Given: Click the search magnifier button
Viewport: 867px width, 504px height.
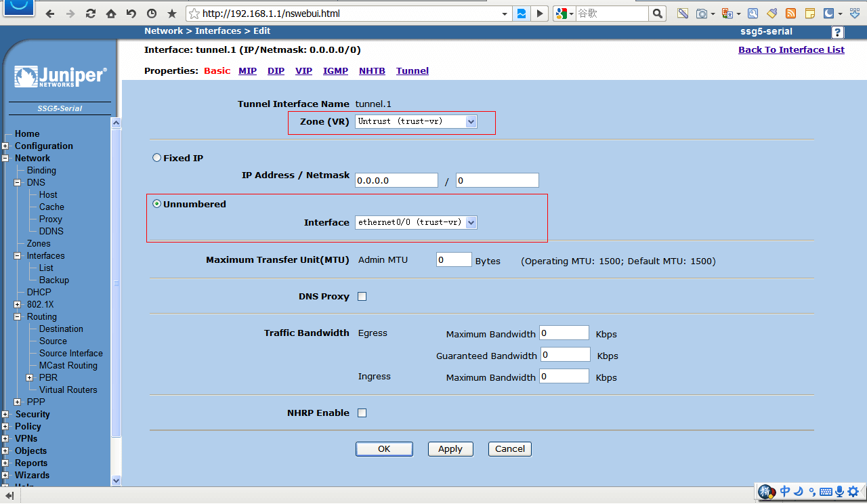Looking at the screenshot, I should pos(657,14).
